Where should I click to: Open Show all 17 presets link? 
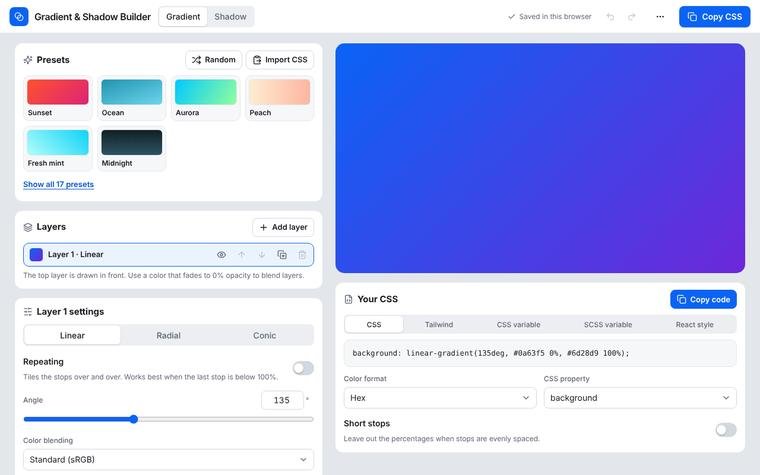pyautogui.click(x=58, y=185)
